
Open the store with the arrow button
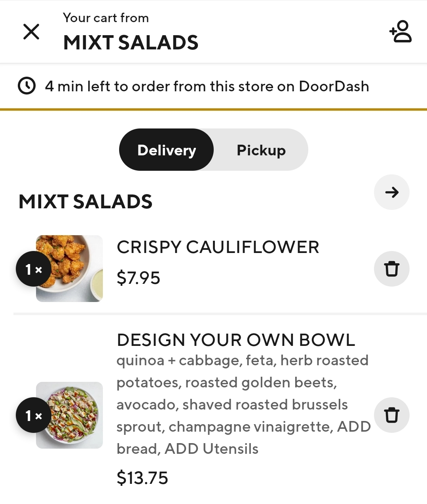391,192
